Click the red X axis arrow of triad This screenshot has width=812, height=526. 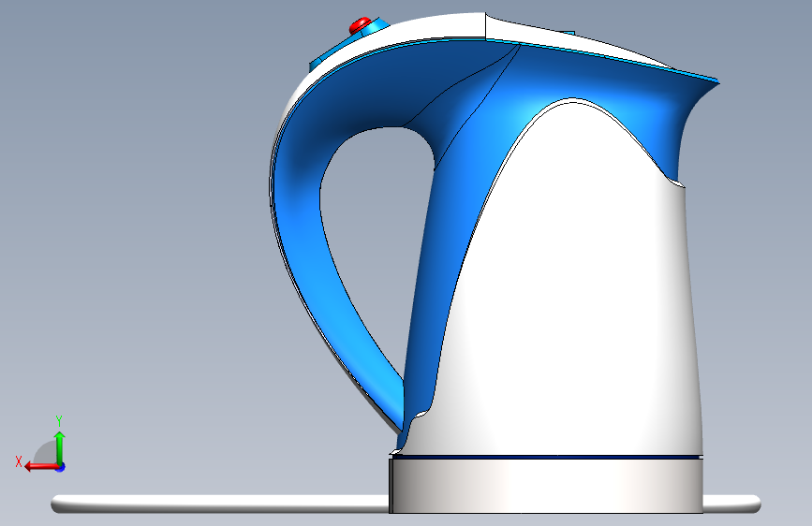coord(40,467)
